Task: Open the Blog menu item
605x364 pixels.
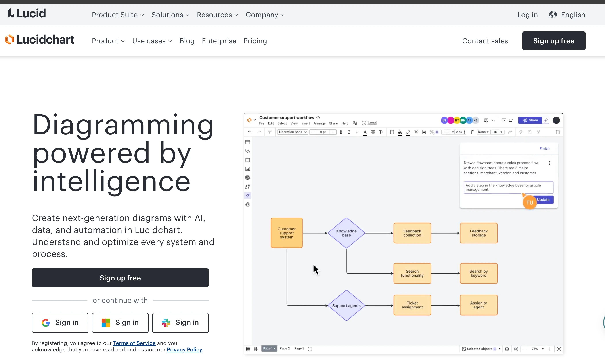Action: click(x=187, y=41)
